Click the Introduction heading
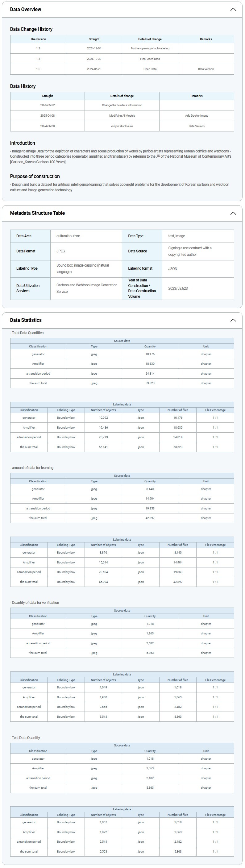 [x=23, y=143]
